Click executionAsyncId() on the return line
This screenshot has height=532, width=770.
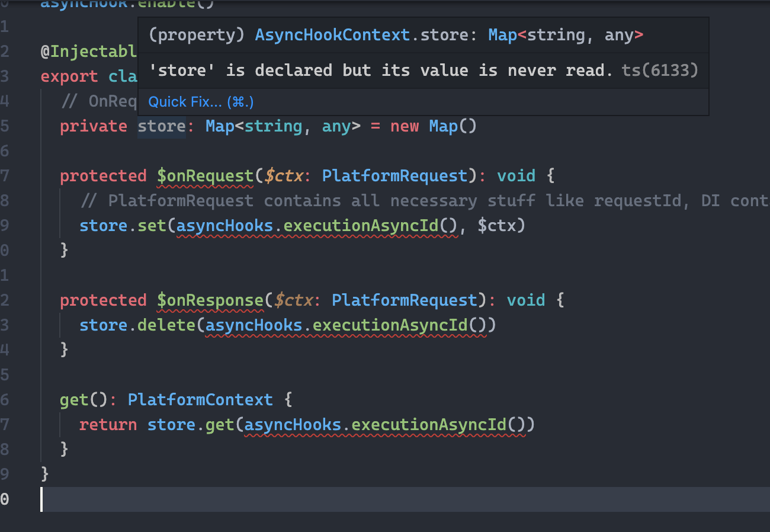coord(439,425)
